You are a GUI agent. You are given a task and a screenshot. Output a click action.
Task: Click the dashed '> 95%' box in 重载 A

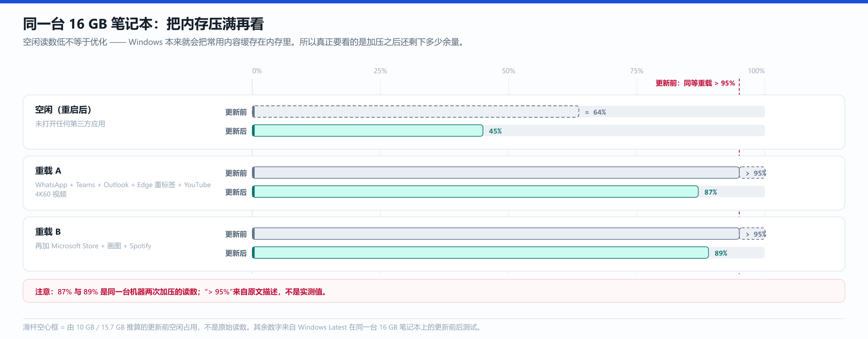coord(752,173)
